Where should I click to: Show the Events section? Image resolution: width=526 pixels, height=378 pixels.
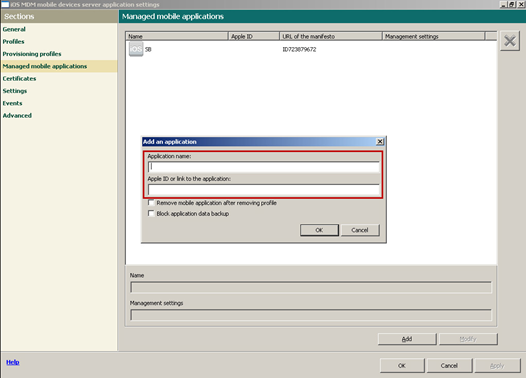pos(12,103)
